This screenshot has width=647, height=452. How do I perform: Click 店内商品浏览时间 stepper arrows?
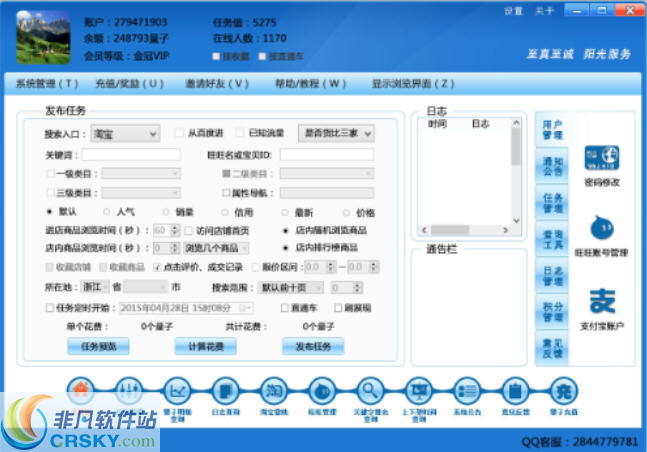tap(175, 248)
